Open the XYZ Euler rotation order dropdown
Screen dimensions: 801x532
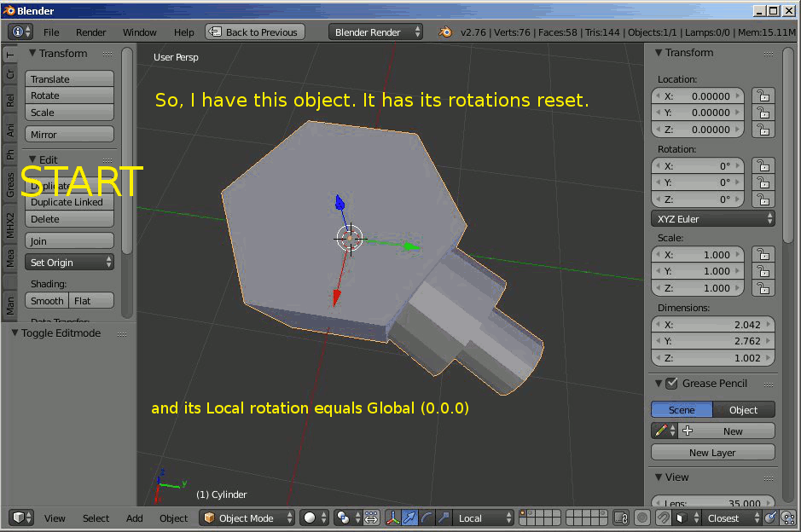(713, 218)
